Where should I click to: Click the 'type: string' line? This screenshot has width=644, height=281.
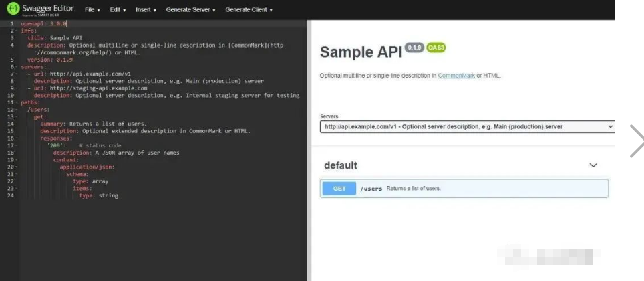[x=99, y=195]
